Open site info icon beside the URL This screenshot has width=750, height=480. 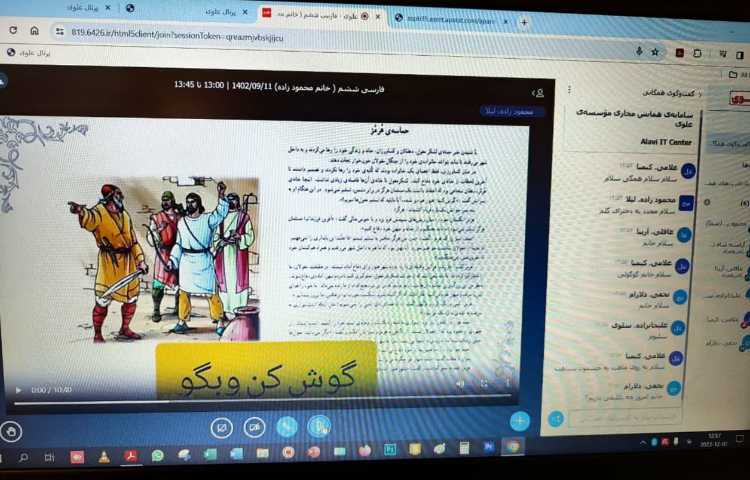tap(60, 32)
